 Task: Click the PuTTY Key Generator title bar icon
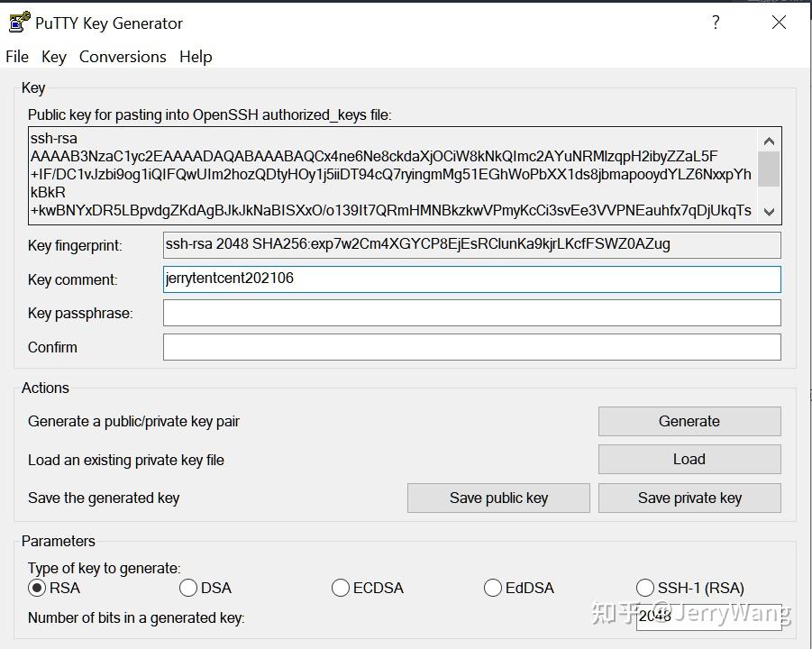(18, 22)
